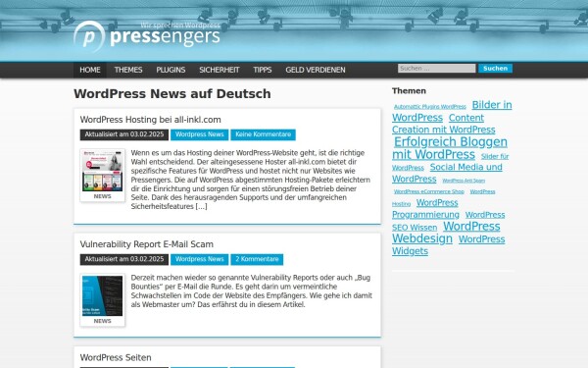Viewport: 588px width, 368px height.
Task: Open article Vulnerability Report E-Mail Scam
Action: (x=147, y=244)
